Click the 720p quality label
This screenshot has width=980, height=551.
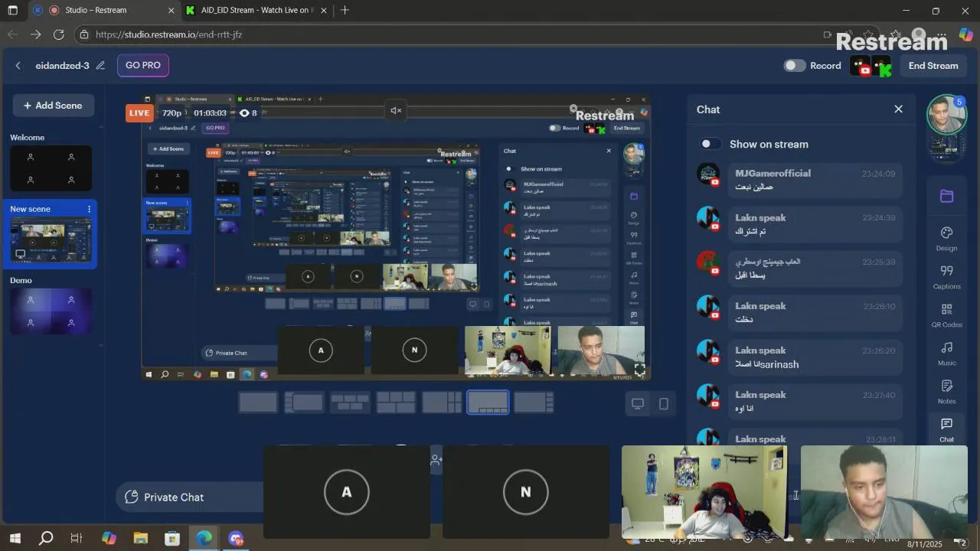coord(171,112)
